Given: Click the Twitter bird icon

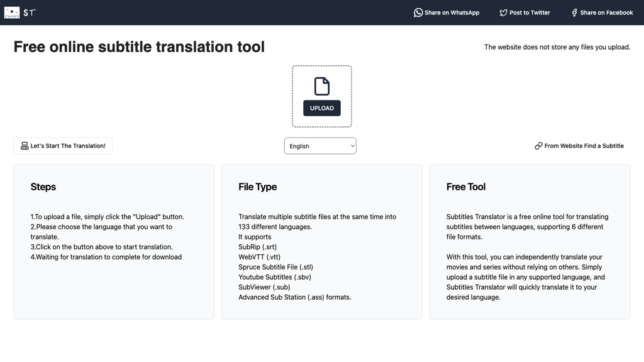Looking at the screenshot, I should point(502,12).
